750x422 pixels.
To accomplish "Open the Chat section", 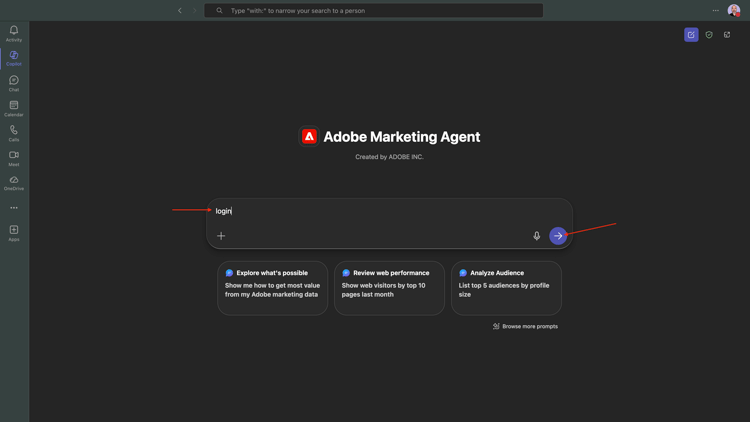I will [14, 83].
